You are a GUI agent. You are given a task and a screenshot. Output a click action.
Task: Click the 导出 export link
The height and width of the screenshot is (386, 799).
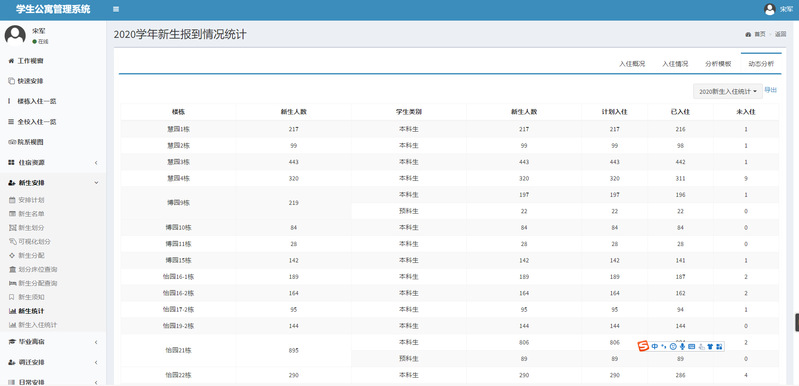[x=770, y=90]
